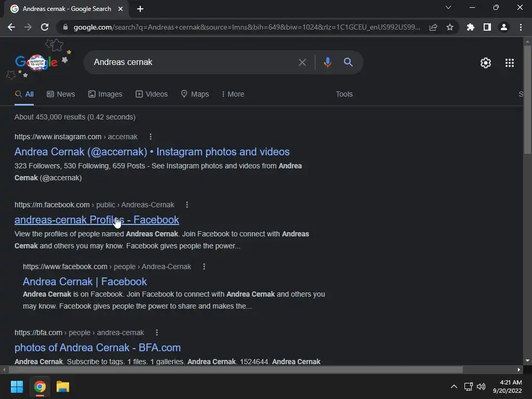Open options for m.facebook.com result

pyautogui.click(x=187, y=205)
